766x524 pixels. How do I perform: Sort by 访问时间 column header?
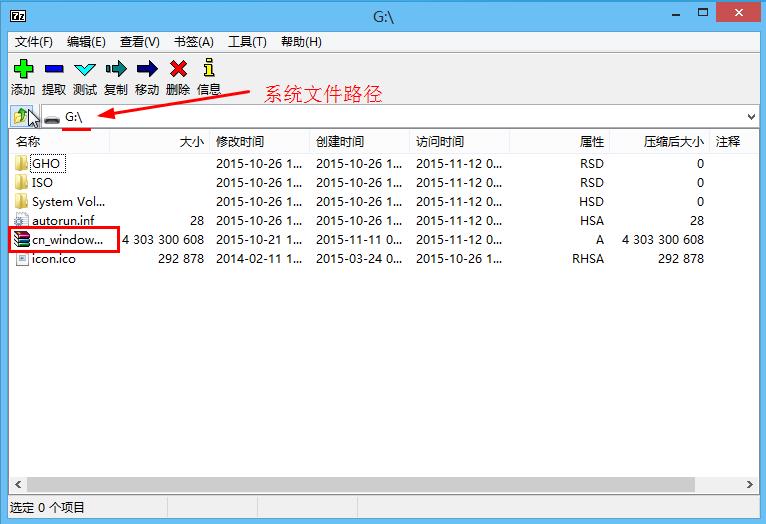point(459,142)
